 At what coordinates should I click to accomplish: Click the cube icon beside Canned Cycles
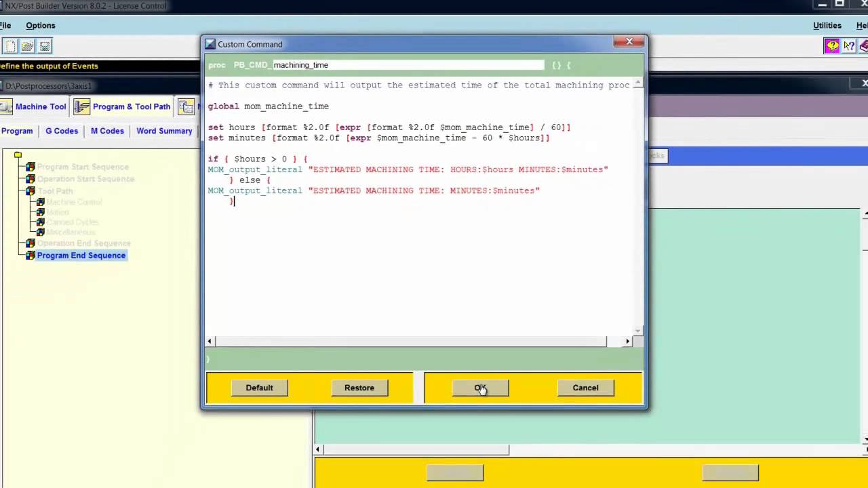pyautogui.click(x=41, y=222)
